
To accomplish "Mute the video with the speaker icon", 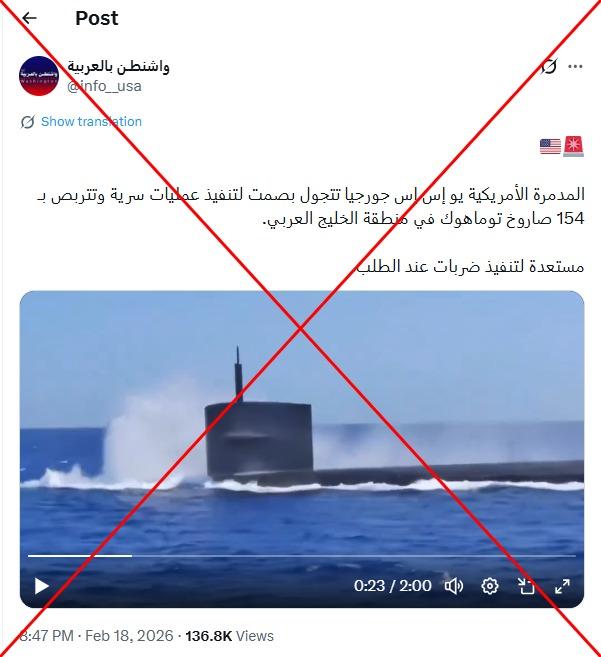I will point(453,586).
